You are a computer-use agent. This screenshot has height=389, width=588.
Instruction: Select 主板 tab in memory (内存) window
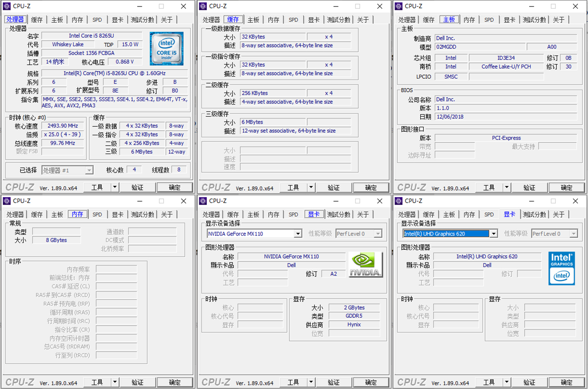click(x=57, y=214)
